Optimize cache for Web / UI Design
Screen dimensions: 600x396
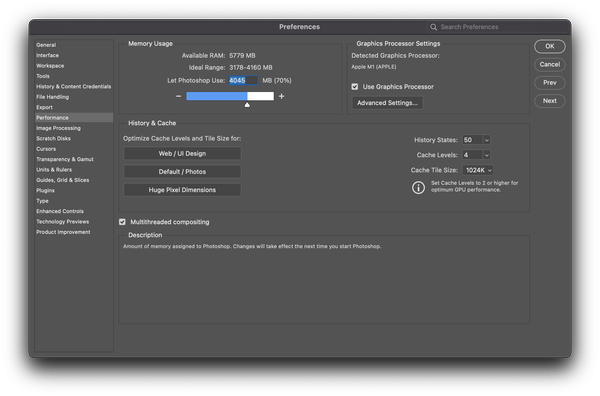182,153
